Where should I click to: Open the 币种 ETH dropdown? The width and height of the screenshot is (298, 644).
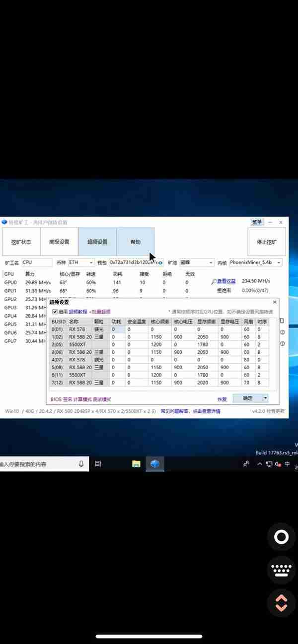click(x=80, y=262)
